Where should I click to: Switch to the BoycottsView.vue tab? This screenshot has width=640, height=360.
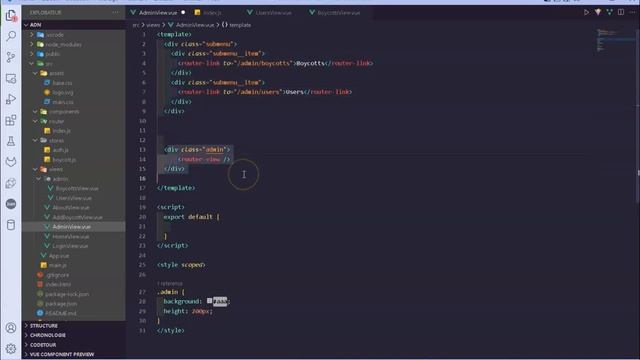[x=338, y=13]
